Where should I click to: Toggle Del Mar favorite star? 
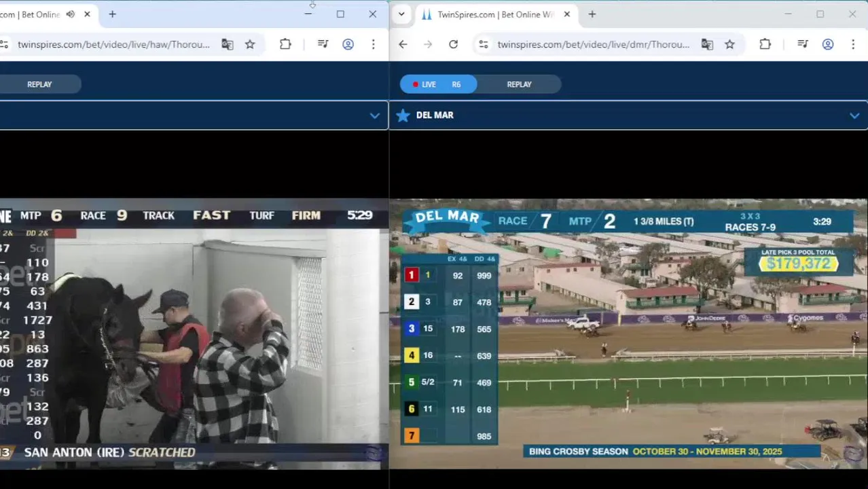(x=403, y=115)
